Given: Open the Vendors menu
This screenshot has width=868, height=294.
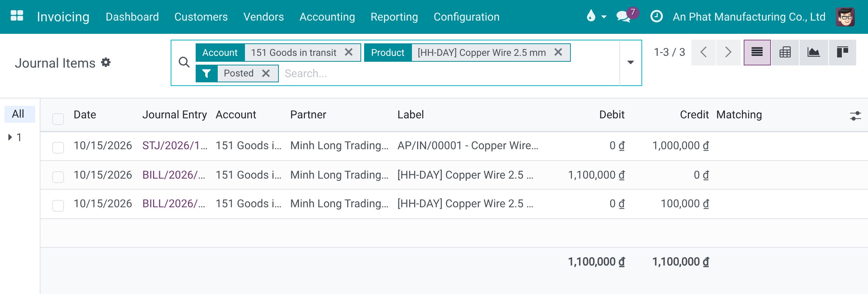Looking at the screenshot, I should 263,17.
